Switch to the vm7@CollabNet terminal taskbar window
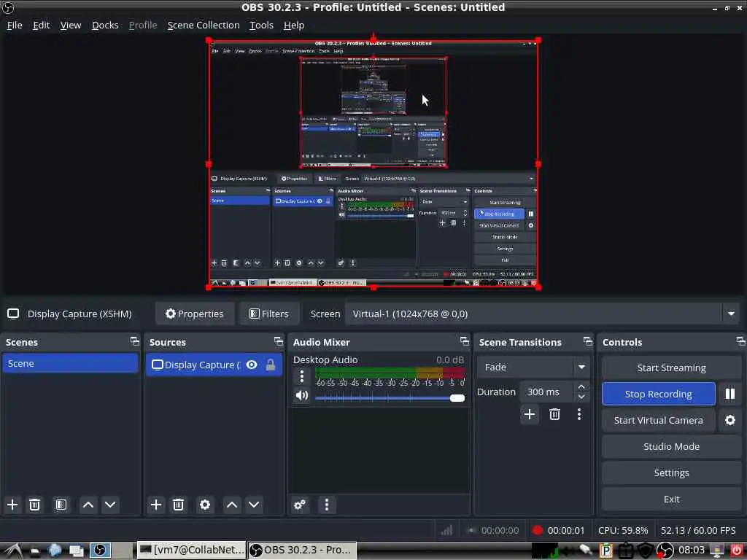Viewport: 747px width, 560px height. [192, 550]
